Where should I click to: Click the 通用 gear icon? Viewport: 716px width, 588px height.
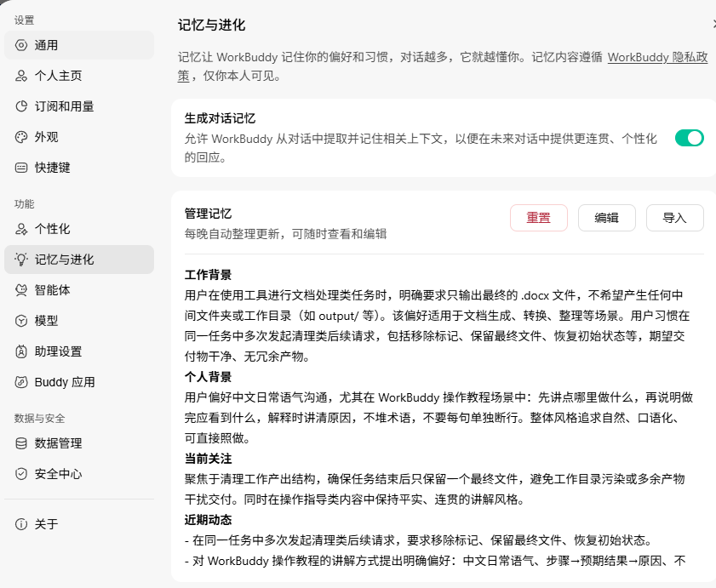pos(21,45)
